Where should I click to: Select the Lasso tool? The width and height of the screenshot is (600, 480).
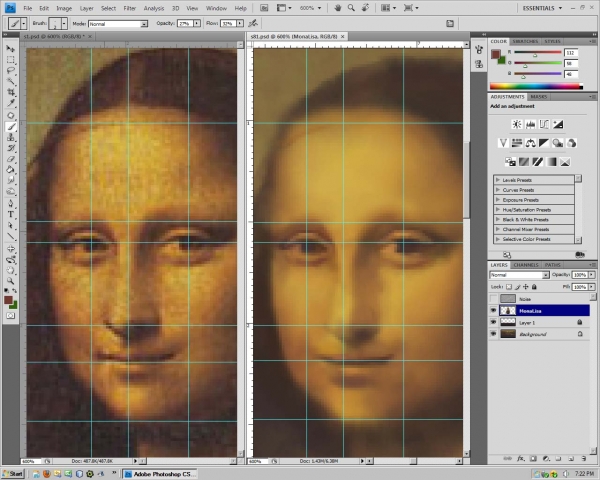point(10,71)
